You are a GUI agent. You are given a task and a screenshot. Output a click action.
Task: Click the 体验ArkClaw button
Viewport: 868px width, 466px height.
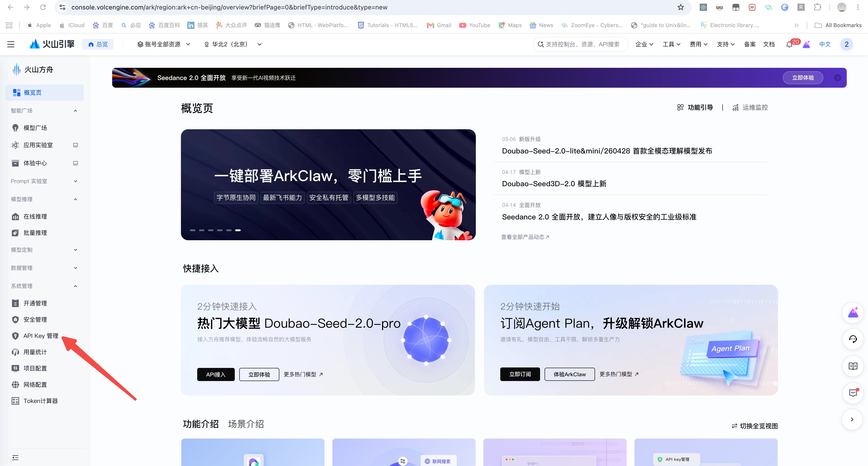(x=569, y=374)
